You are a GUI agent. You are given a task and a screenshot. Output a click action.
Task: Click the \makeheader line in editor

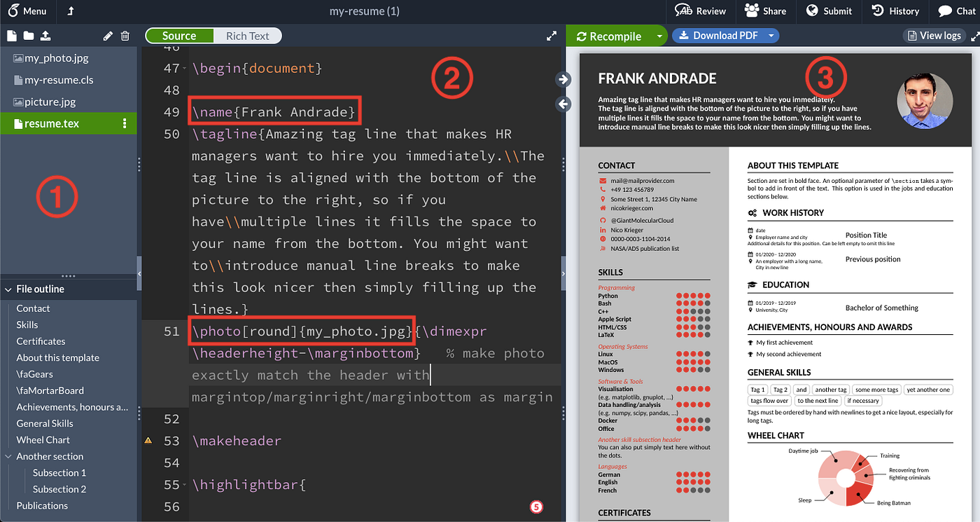pyautogui.click(x=237, y=441)
